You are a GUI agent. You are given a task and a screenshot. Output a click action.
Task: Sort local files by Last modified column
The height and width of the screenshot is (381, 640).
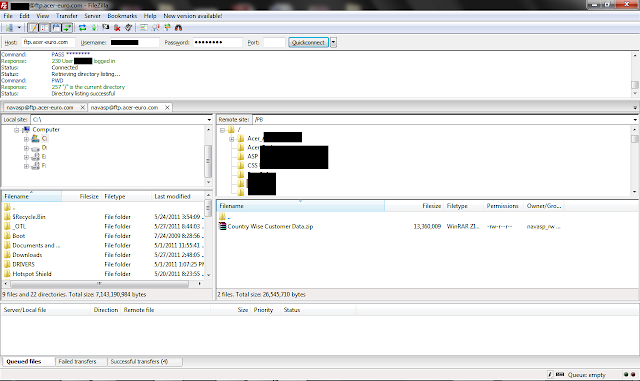(x=177, y=196)
